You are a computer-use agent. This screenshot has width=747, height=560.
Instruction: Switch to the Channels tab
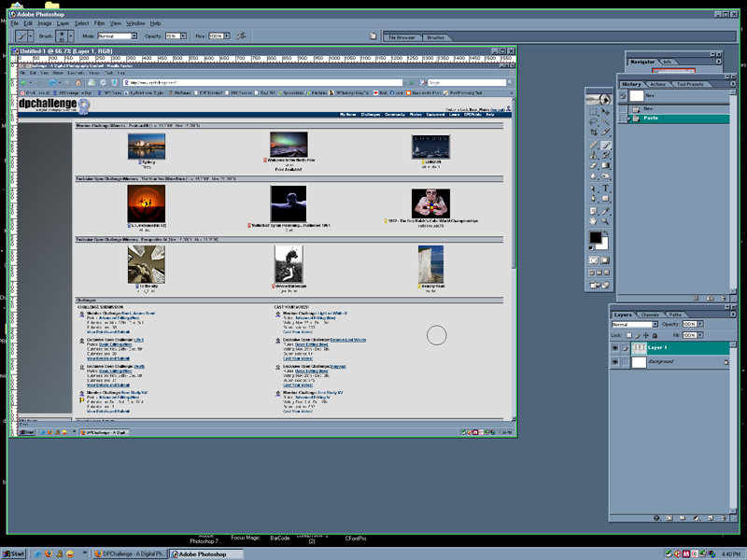(x=650, y=315)
